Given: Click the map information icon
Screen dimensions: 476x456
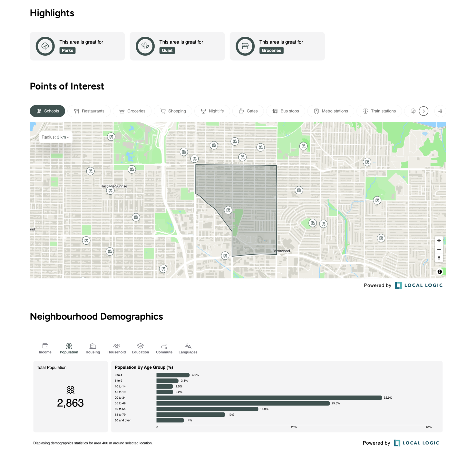Looking at the screenshot, I should coord(439,272).
